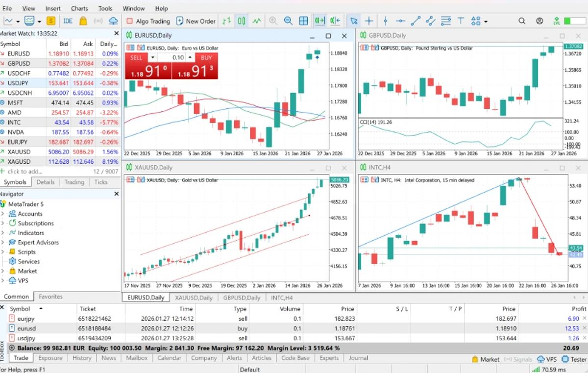Expand Accounts node in Navigator
The height and width of the screenshot is (373, 588).
[2, 214]
